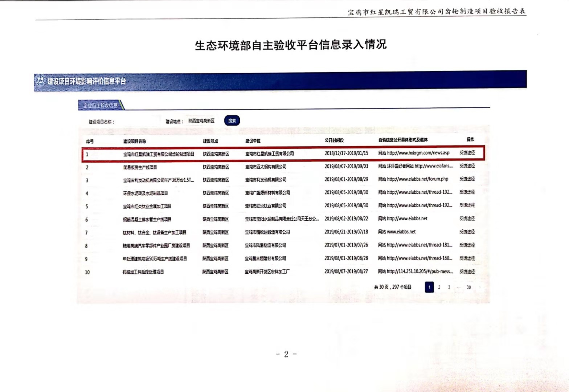Click URL http://114.251.10.205/#/pub-mess
This screenshot has width=569, height=392.
pyautogui.click(x=420, y=271)
